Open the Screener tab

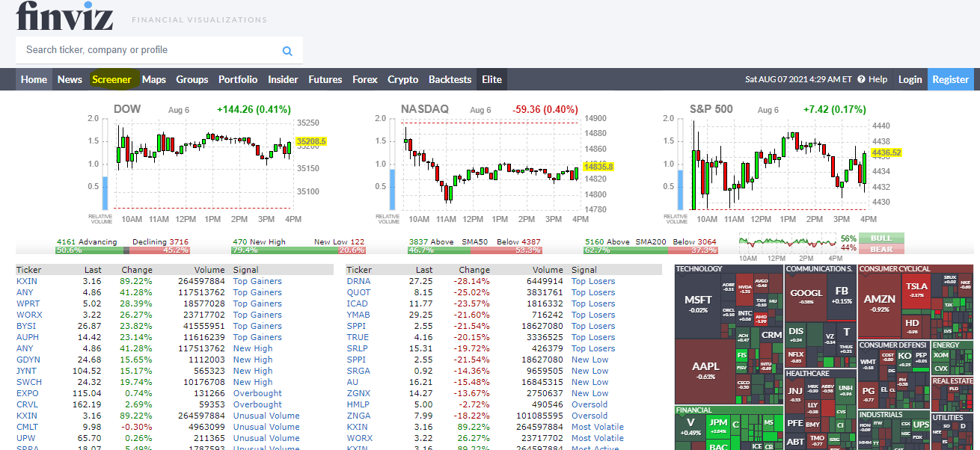pos(111,79)
